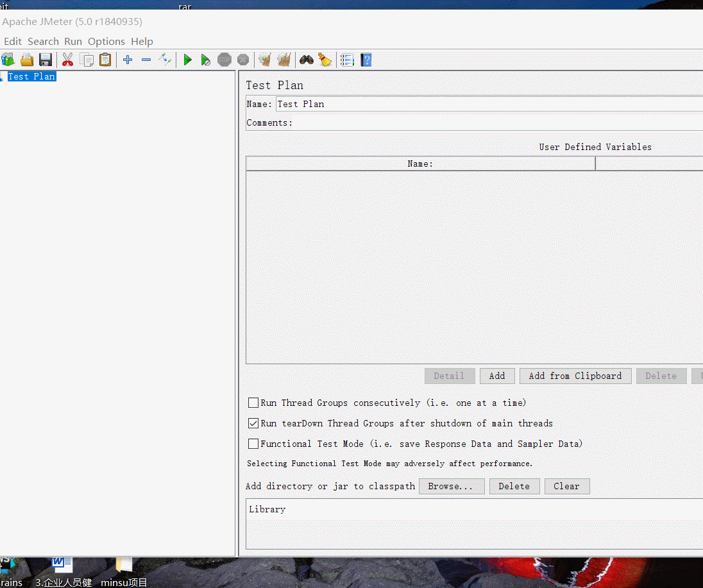The image size is (703, 588).
Task: Open the Help menu
Action: [x=142, y=41]
